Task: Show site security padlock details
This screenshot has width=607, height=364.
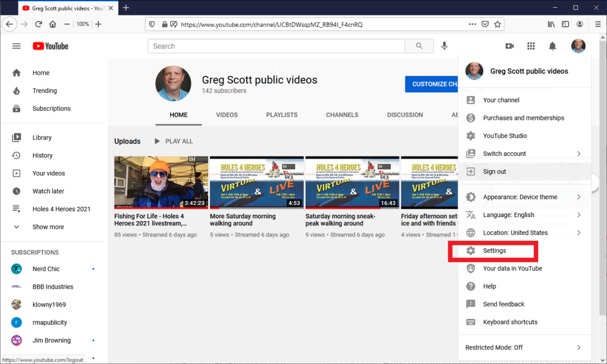Action: pyautogui.click(x=165, y=24)
